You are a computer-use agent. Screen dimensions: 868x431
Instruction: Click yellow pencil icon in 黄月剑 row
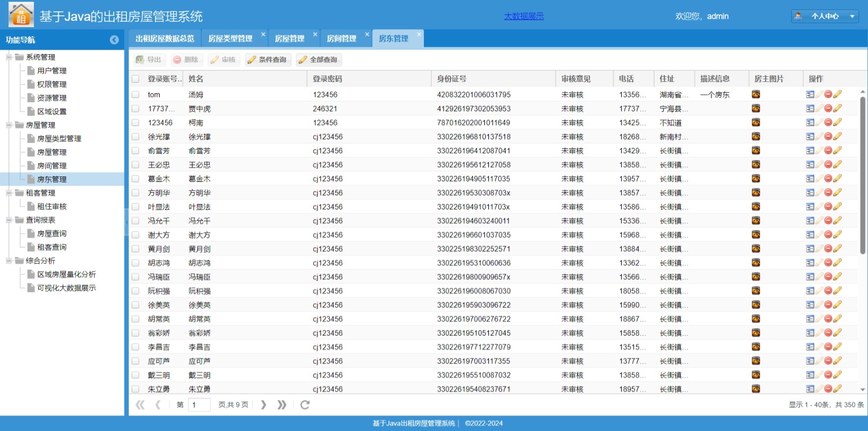click(837, 249)
